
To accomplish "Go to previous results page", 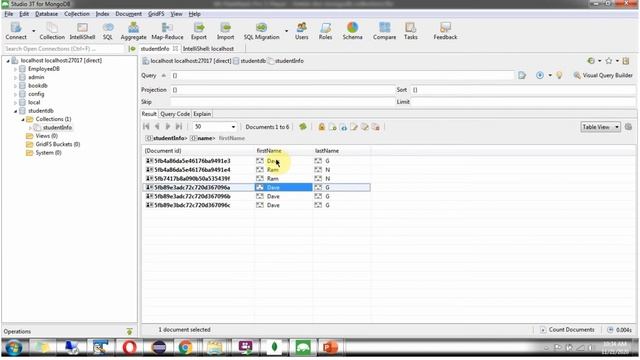I will click(x=157, y=127).
